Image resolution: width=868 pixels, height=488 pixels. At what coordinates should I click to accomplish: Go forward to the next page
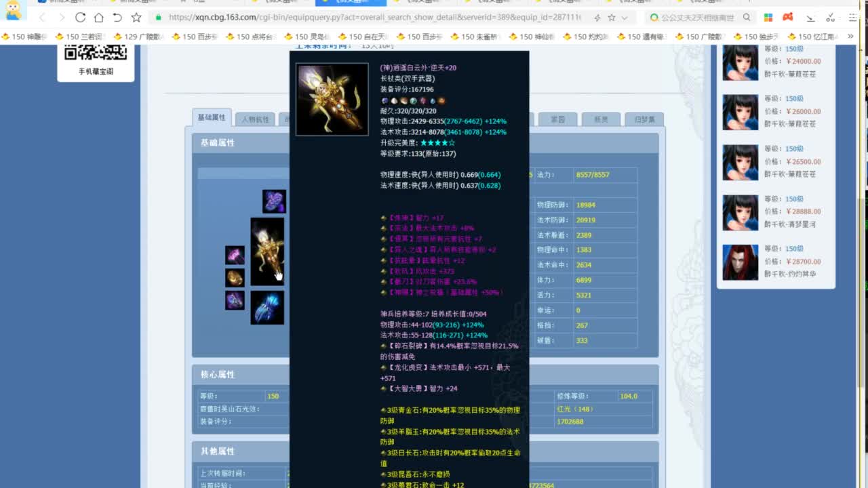coord(61,18)
